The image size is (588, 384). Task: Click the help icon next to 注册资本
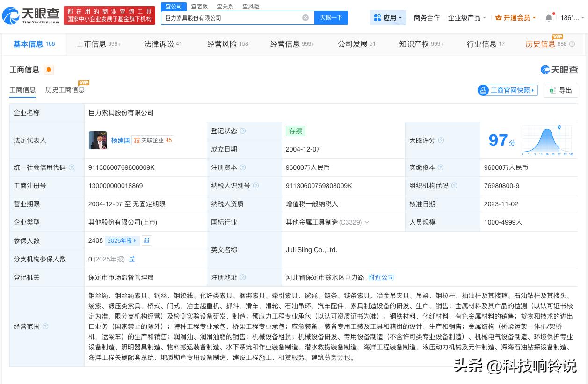[243, 167]
